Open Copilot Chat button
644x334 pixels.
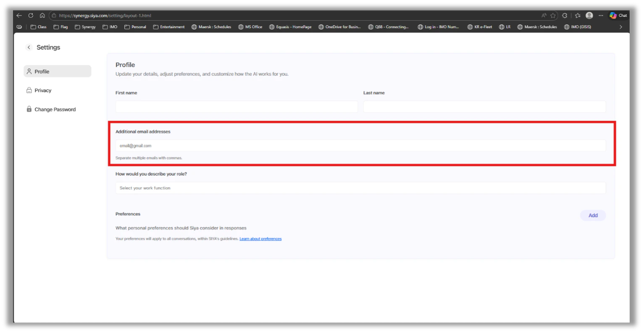click(x=618, y=16)
